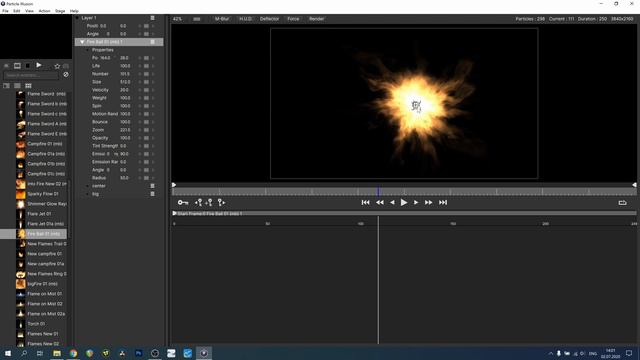Open the Action menu

(44, 11)
